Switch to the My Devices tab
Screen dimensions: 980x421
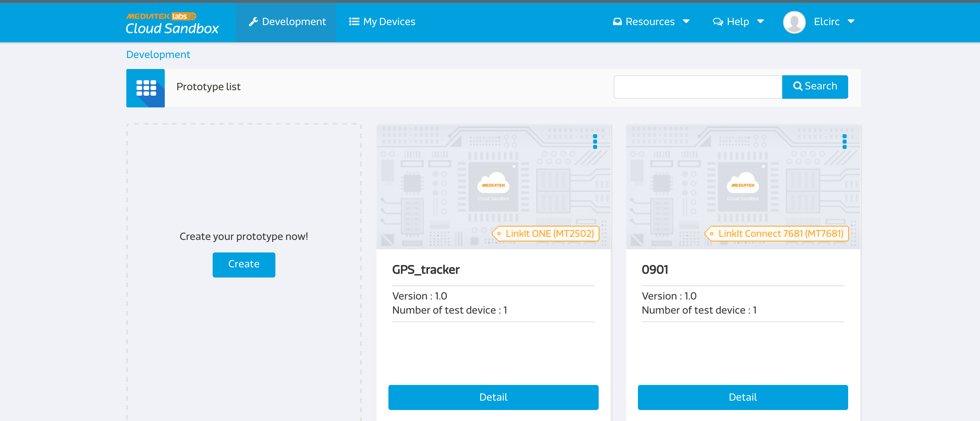tap(381, 21)
